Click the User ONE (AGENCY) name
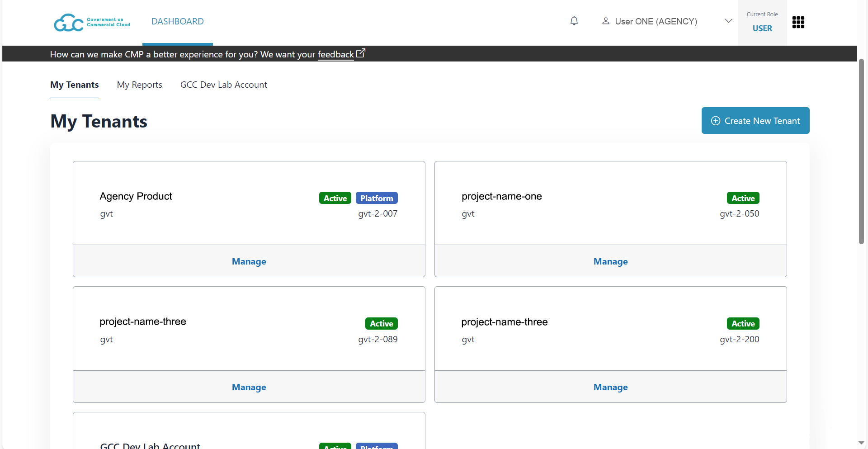Viewport: 868px width, 449px height. [x=656, y=21]
